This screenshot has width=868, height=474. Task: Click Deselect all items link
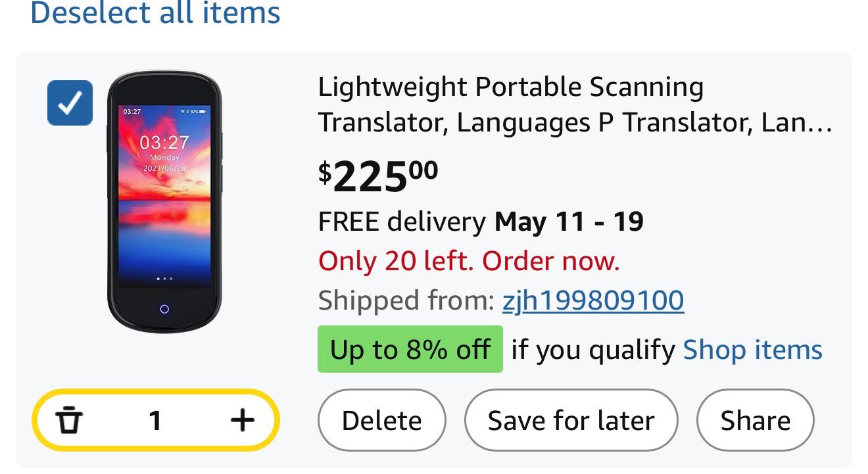[x=155, y=13]
